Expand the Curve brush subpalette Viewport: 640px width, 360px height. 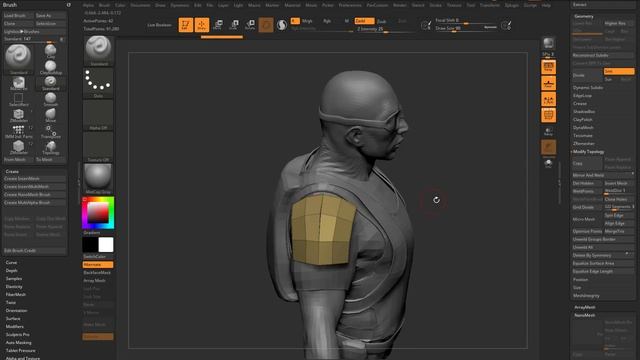[11, 262]
